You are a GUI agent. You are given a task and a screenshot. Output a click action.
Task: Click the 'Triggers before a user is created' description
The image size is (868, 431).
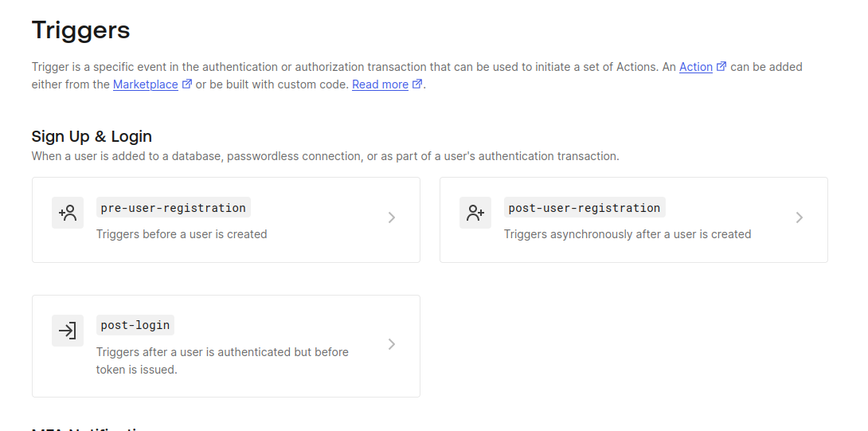(182, 234)
